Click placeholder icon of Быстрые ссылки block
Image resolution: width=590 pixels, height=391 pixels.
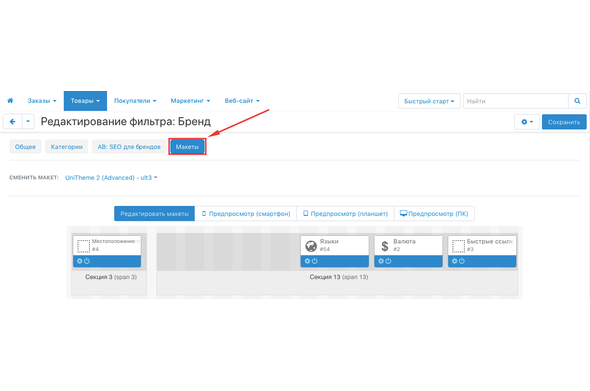[458, 246]
